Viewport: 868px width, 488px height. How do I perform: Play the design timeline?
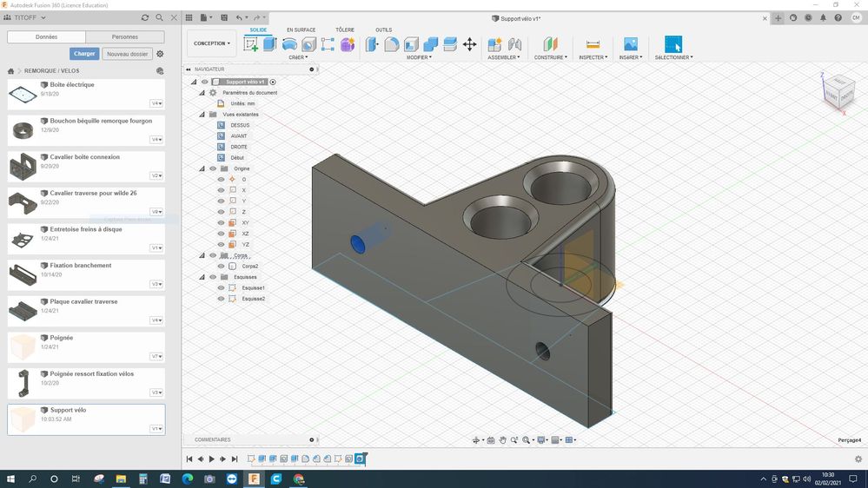point(211,458)
